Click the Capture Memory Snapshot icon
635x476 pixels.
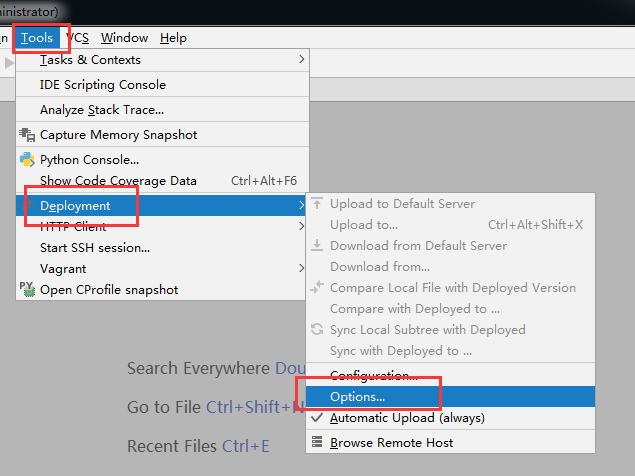click(27, 135)
